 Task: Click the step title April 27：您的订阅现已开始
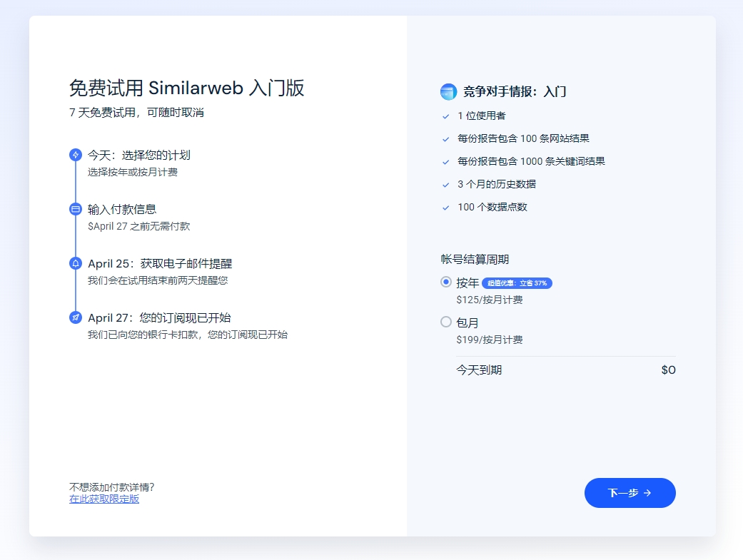tap(160, 317)
